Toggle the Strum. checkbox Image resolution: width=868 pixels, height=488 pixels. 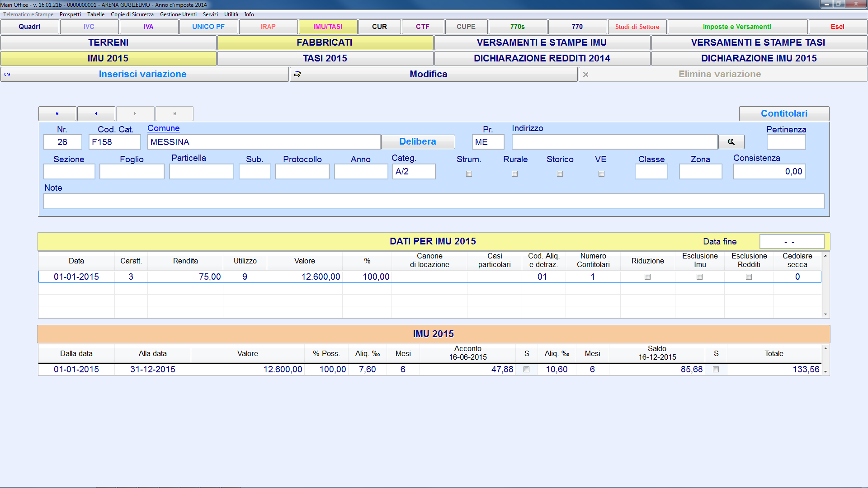[x=469, y=174]
